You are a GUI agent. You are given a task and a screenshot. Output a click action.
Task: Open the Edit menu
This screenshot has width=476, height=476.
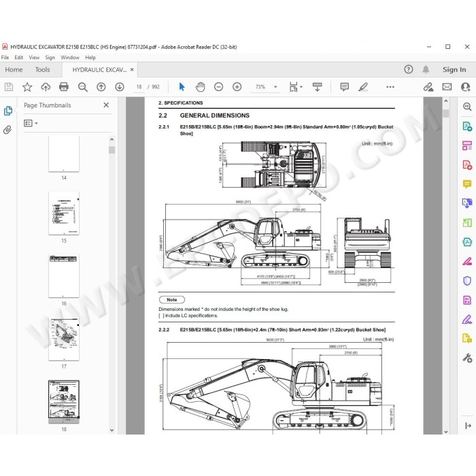(19, 57)
